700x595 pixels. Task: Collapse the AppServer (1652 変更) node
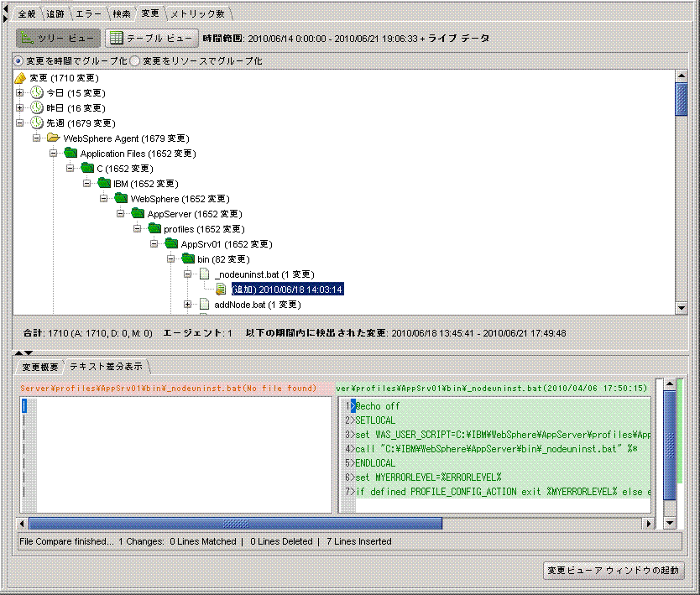121,214
